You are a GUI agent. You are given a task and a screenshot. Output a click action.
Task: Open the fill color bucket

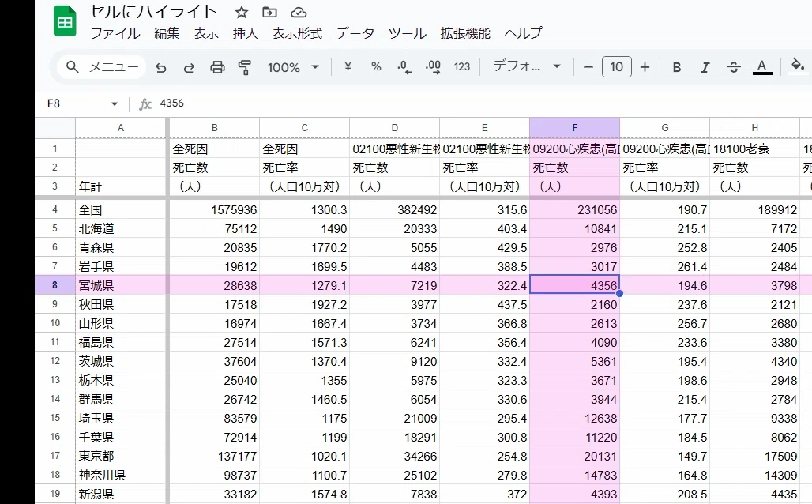point(798,66)
